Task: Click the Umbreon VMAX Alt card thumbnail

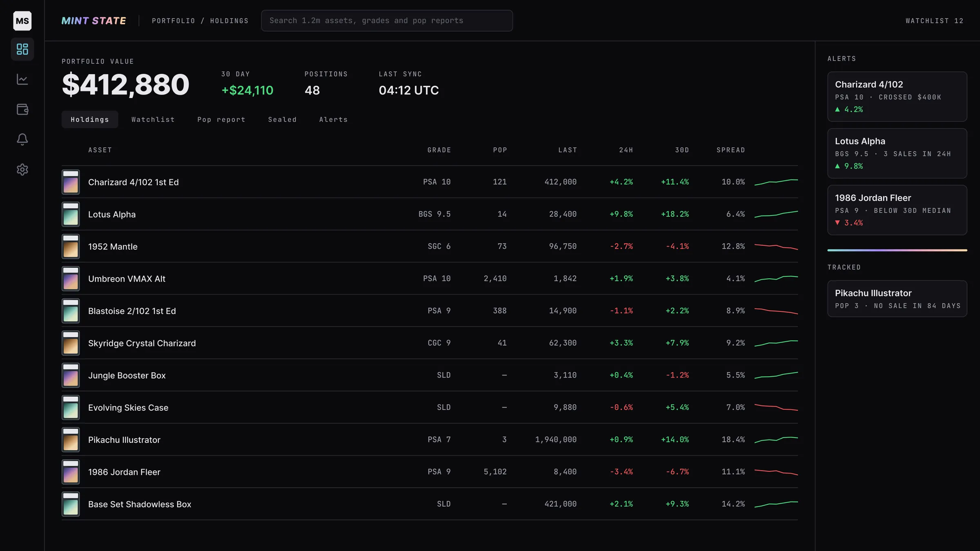Action: [x=71, y=279]
